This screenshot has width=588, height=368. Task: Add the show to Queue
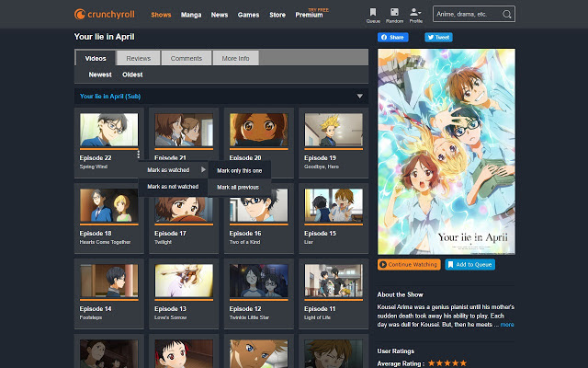[x=469, y=264]
